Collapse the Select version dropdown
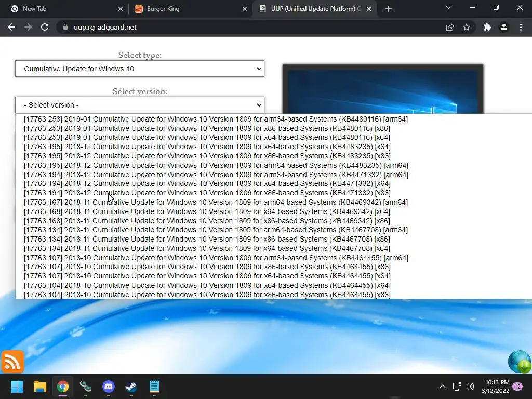This screenshot has width=532, height=399. (140, 105)
